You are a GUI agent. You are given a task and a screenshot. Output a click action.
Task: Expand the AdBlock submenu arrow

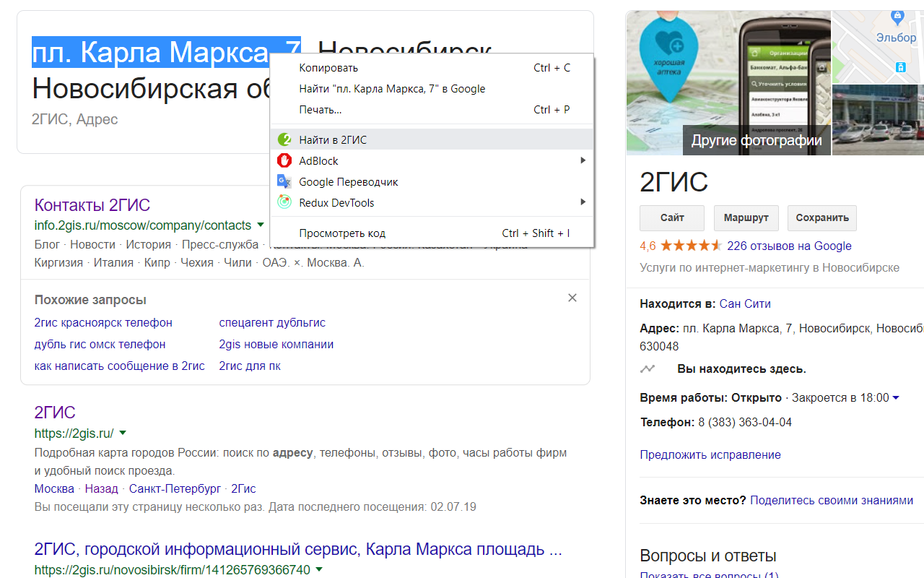(583, 160)
